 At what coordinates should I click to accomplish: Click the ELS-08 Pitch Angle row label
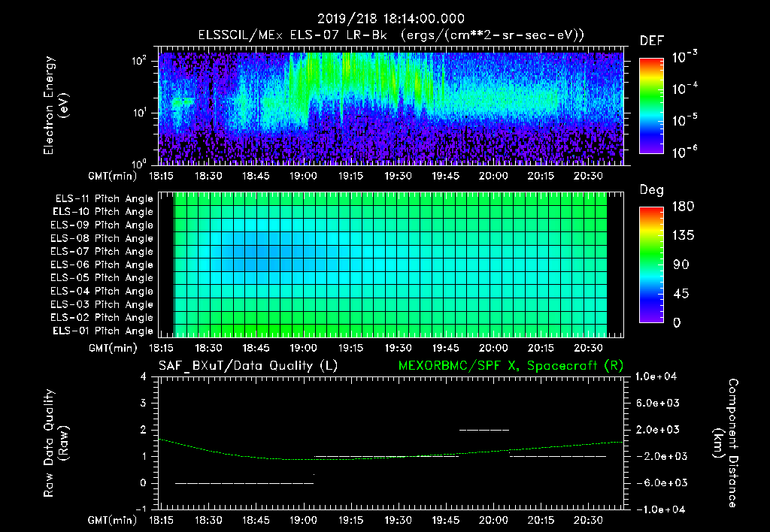tap(102, 238)
